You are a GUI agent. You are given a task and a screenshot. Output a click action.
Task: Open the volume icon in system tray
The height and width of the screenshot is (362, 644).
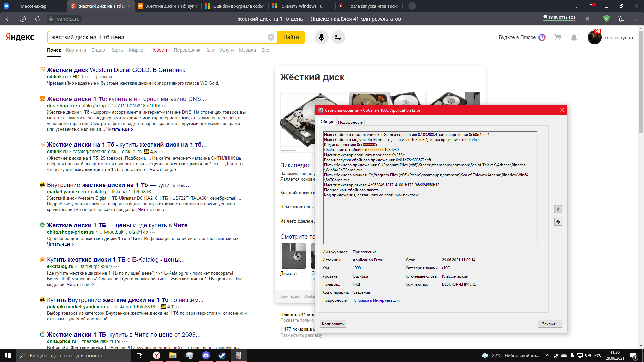(588, 355)
